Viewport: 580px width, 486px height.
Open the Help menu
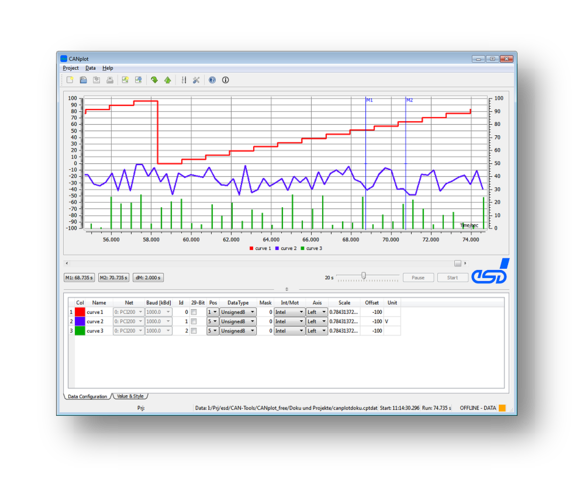tap(108, 68)
